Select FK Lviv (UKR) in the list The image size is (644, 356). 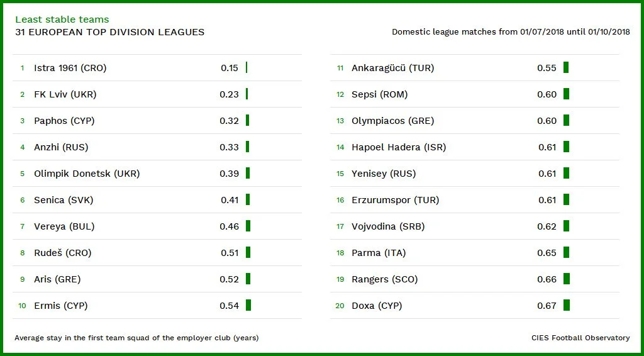tap(65, 94)
